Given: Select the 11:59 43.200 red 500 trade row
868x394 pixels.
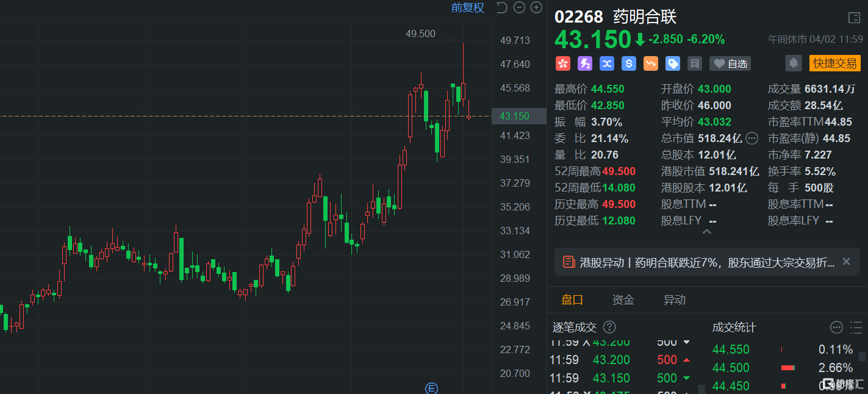Looking at the screenshot, I should click(x=621, y=360).
